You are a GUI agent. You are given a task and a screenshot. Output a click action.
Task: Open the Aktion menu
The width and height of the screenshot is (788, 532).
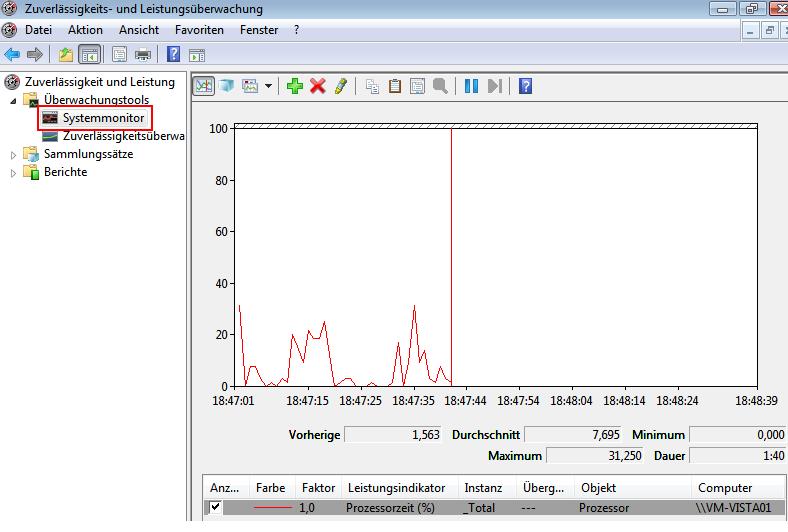[85, 30]
